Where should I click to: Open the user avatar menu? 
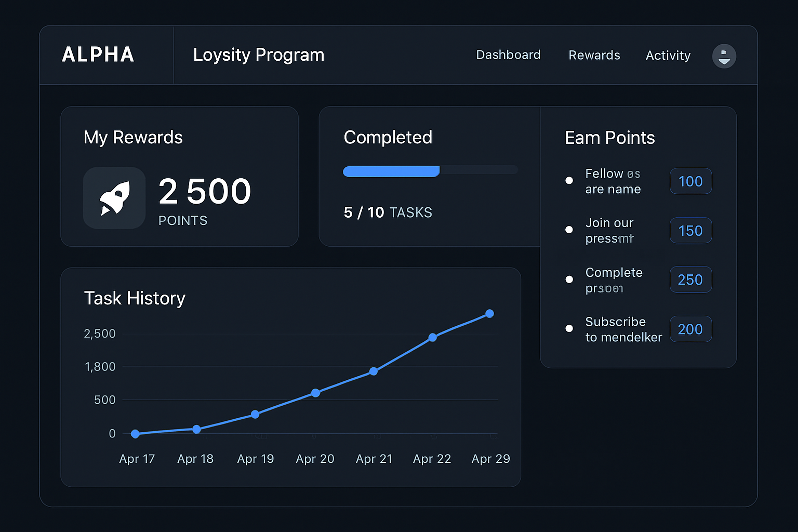pyautogui.click(x=724, y=56)
